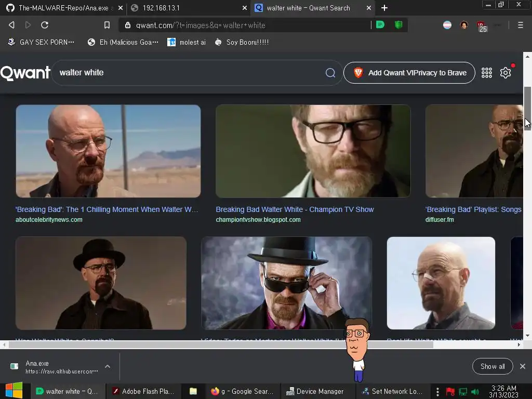Viewport: 532px width, 399px height.
Task: Close the The-MALWARE-Repo/Ana.exe tab
Action: pos(121,8)
